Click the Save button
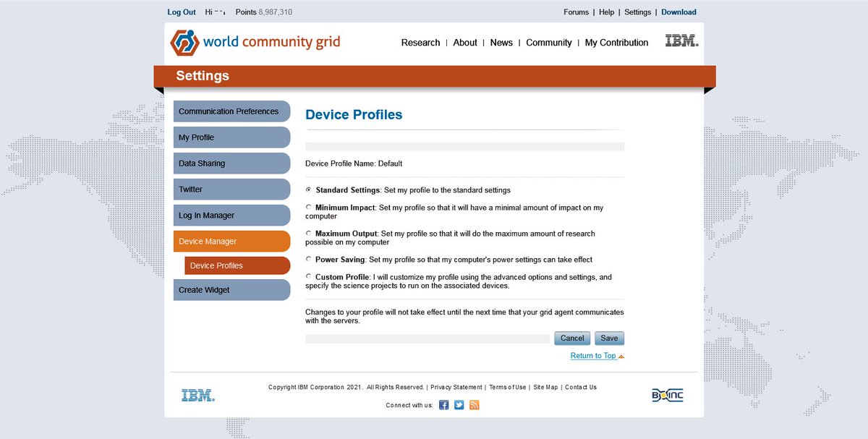Screen dimensions: 868x439 click(609, 338)
